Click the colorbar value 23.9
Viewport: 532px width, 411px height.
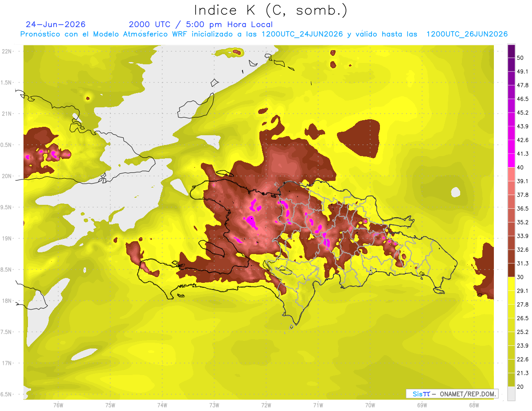click(x=523, y=346)
